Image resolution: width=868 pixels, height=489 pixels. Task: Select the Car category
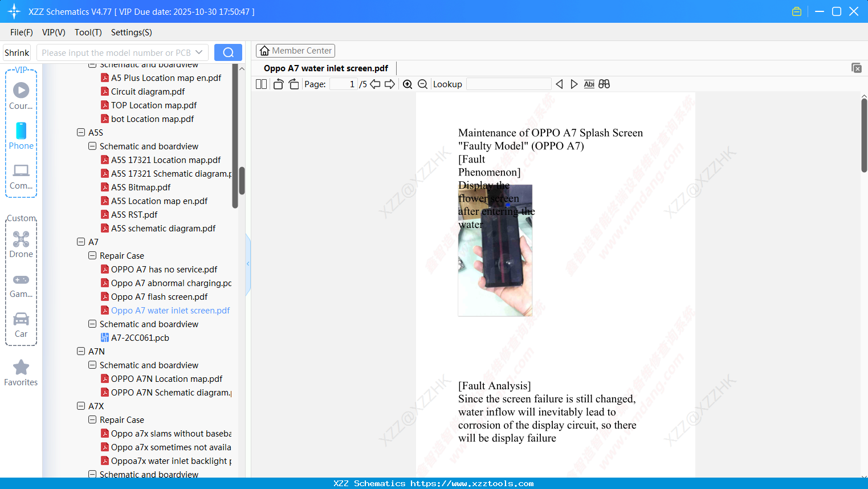21,325
